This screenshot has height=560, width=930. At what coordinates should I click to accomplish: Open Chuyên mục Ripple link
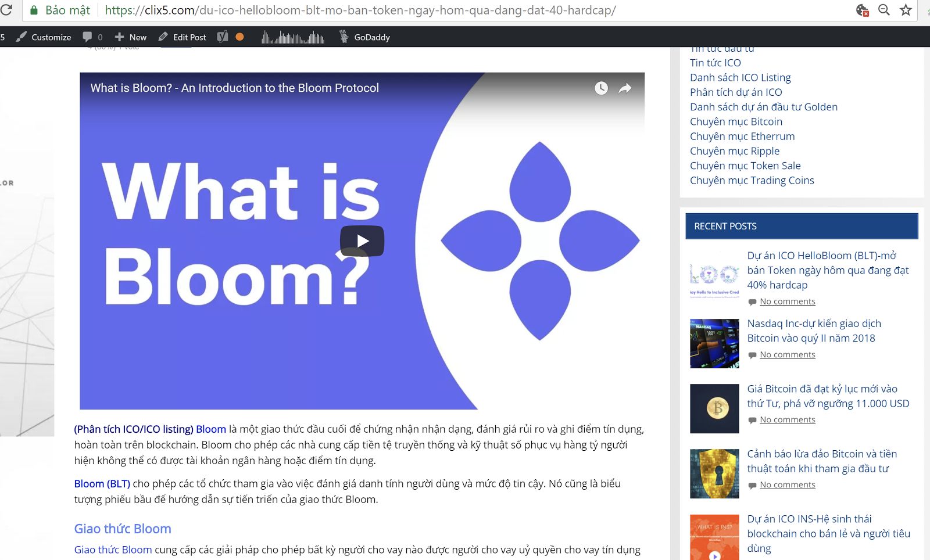(734, 151)
